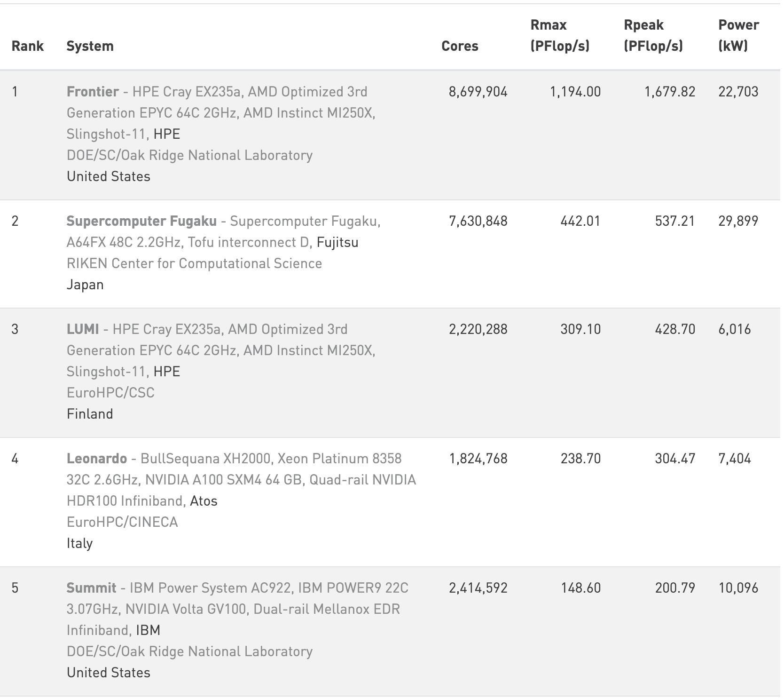Click Leonardo's Rpeak value 304.47
Image resolution: width=784 pixels, height=698 pixels.
[674, 459]
